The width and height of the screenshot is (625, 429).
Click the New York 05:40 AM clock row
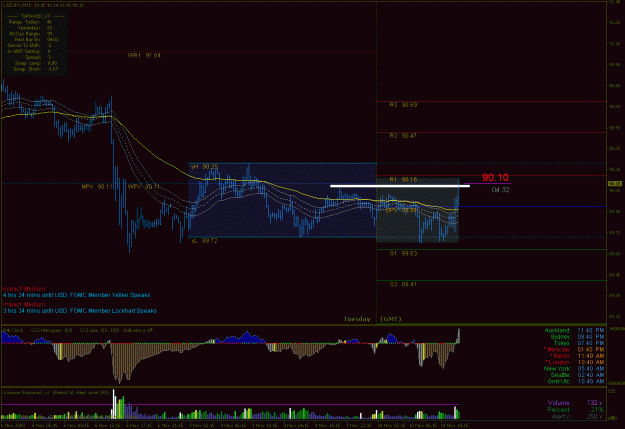[574, 369]
